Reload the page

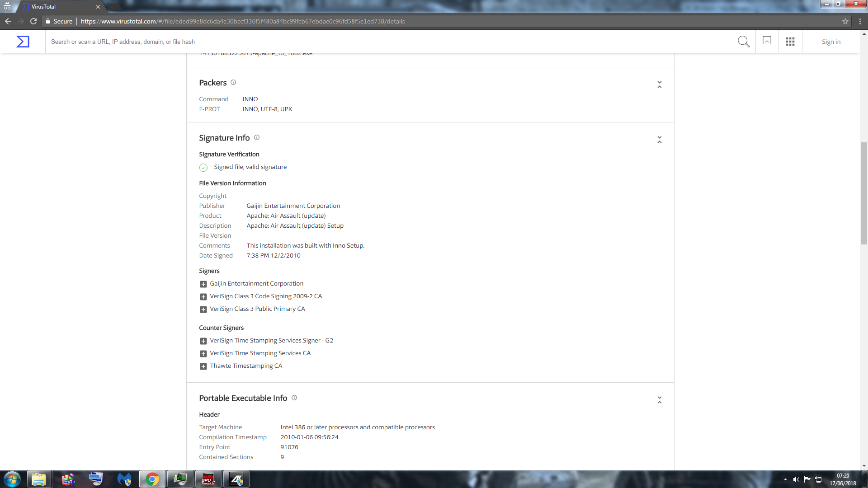(x=33, y=21)
